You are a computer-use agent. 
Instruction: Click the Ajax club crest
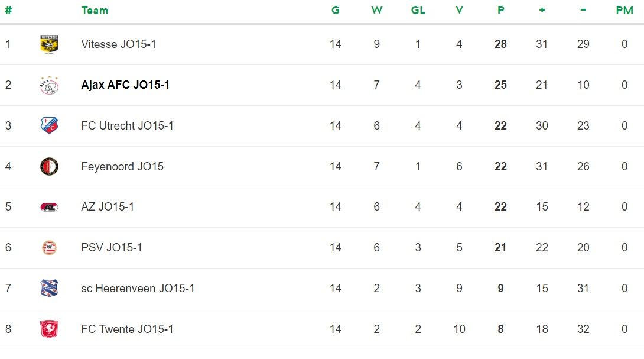point(49,85)
